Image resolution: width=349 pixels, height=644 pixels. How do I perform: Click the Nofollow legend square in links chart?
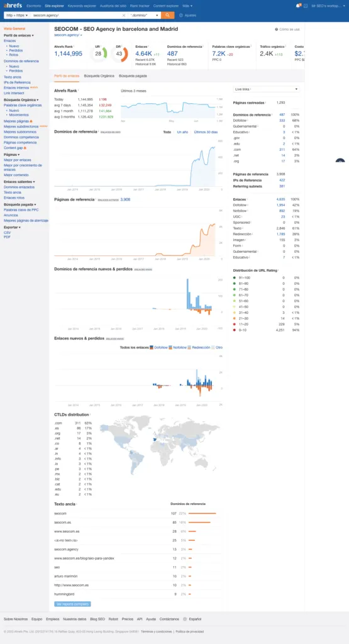[x=171, y=347]
